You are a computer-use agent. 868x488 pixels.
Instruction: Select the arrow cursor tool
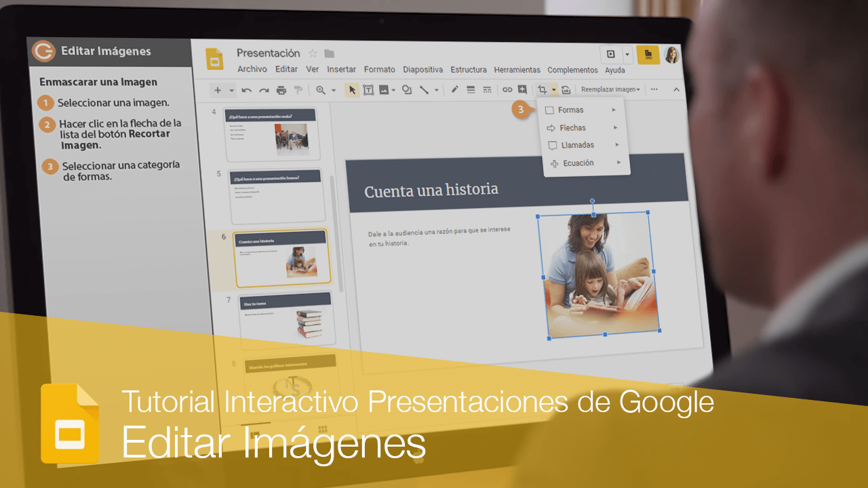tap(352, 89)
